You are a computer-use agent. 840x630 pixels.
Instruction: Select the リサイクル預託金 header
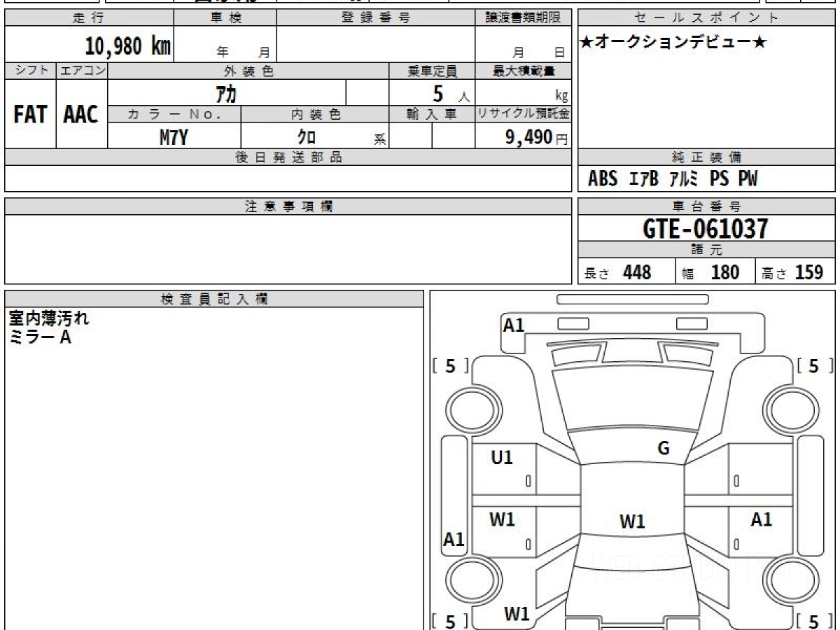tap(523, 114)
